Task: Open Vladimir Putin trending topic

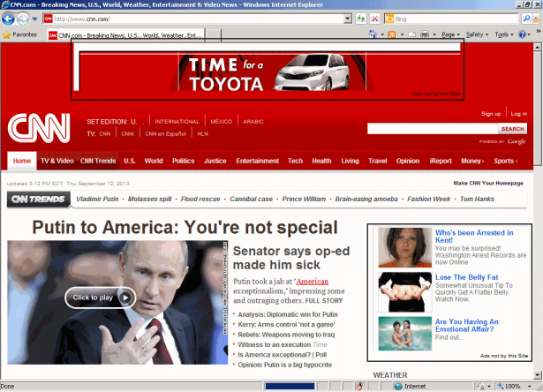Action: (97, 199)
